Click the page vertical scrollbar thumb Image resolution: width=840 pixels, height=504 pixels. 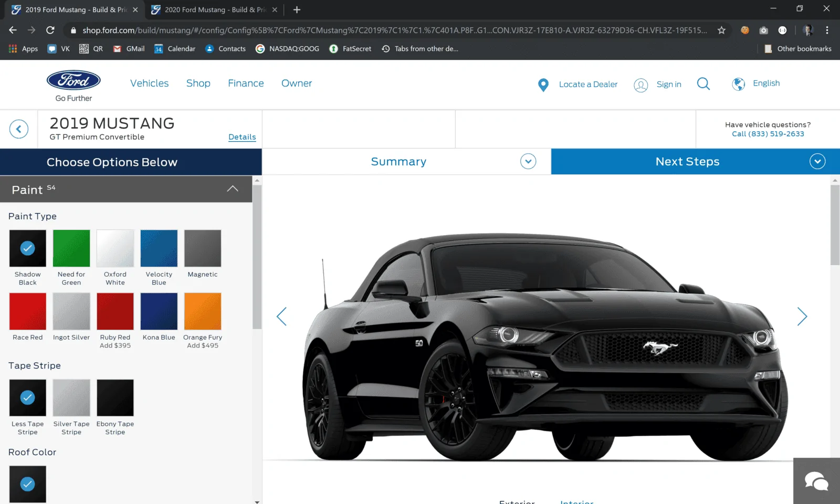click(835, 225)
